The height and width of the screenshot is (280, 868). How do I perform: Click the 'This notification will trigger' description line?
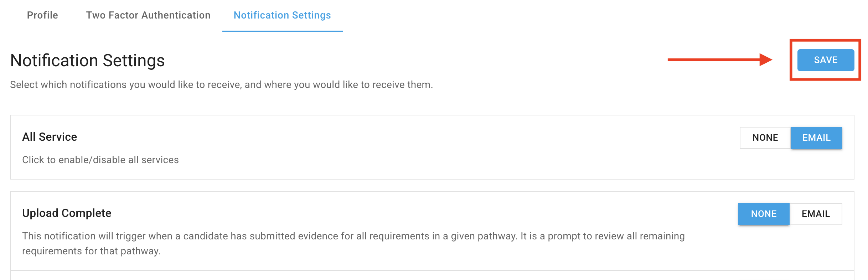pos(353,236)
